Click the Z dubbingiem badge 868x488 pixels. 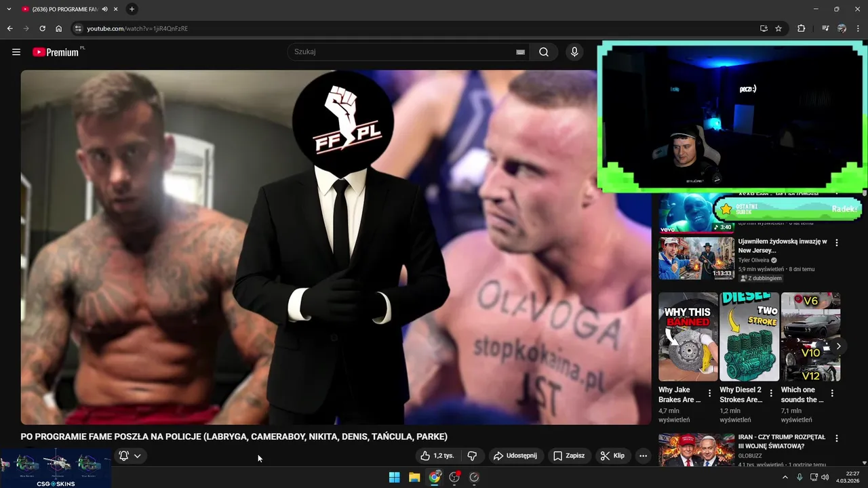click(762, 278)
